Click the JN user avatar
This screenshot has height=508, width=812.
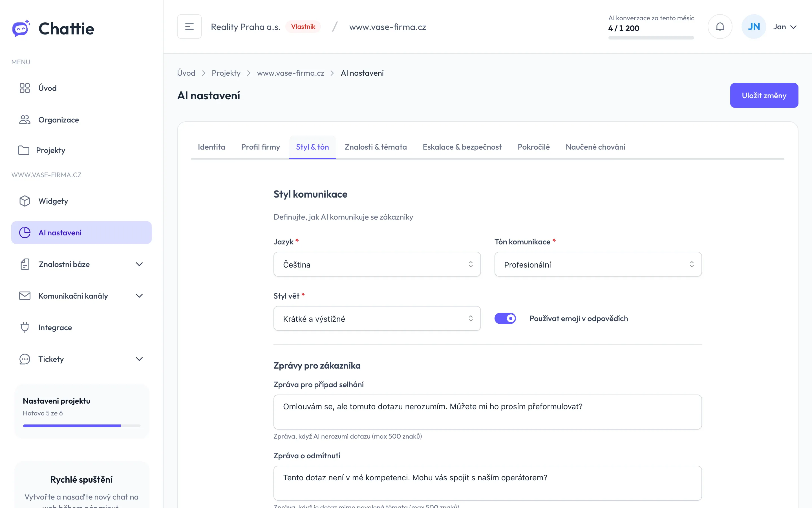(x=754, y=27)
